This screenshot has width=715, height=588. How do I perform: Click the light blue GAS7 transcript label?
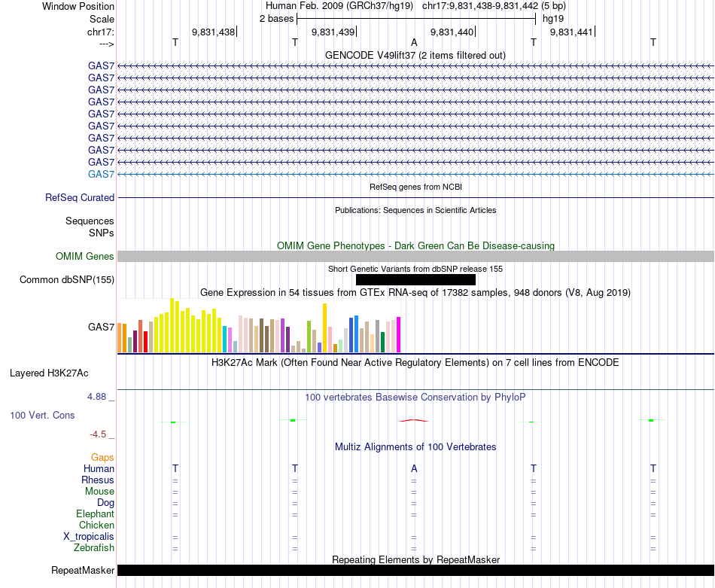coord(102,174)
